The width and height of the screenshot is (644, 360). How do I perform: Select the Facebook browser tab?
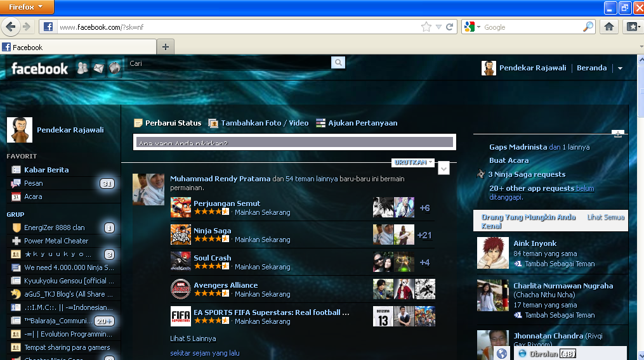tap(78, 47)
